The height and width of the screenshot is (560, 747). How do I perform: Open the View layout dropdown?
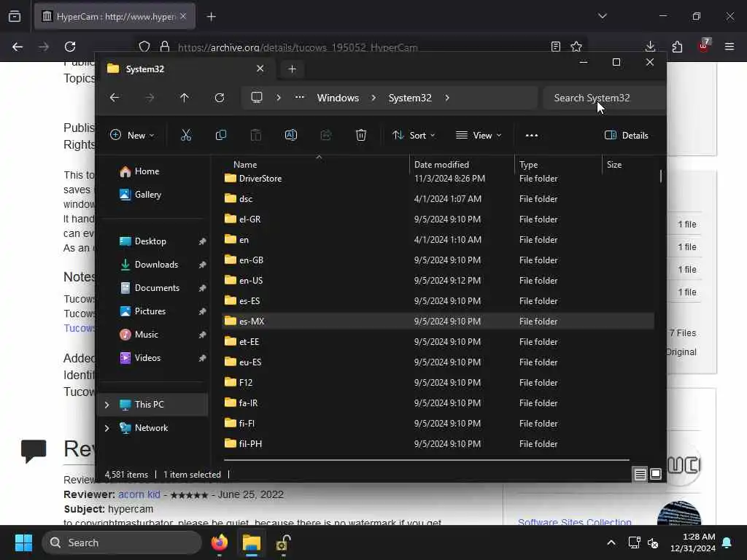479,135
